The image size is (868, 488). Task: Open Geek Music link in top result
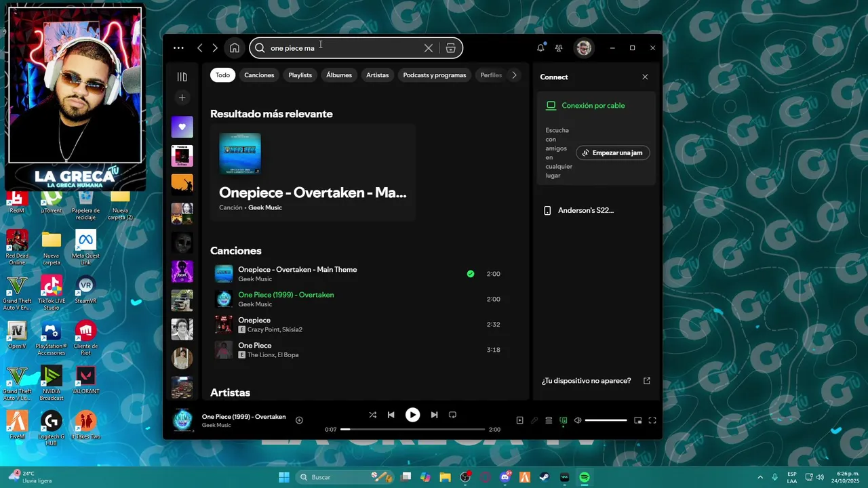pos(265,207)
